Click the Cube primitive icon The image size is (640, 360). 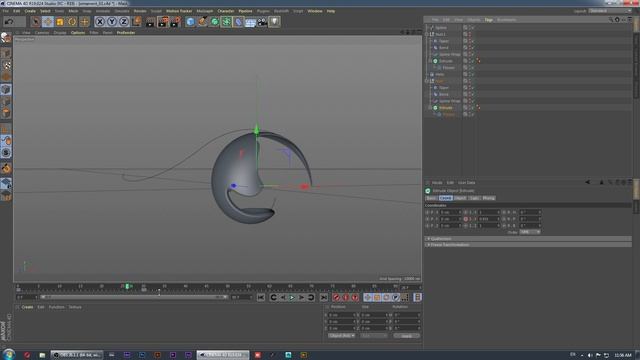tap(190, 22)
